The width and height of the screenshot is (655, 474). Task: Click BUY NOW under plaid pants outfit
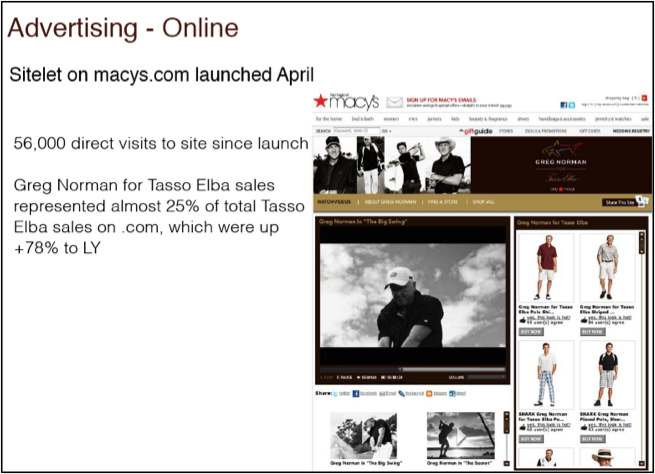531,439
